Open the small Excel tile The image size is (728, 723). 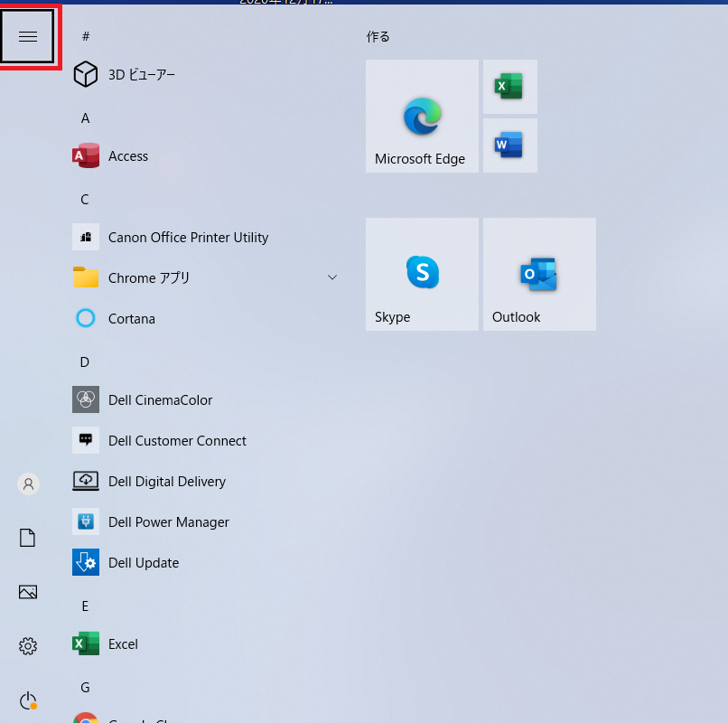(x=509, y=87)
